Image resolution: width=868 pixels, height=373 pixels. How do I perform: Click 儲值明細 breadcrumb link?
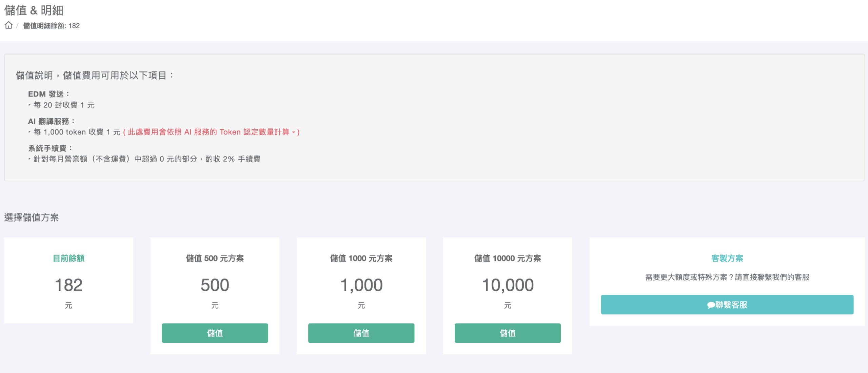37,26
